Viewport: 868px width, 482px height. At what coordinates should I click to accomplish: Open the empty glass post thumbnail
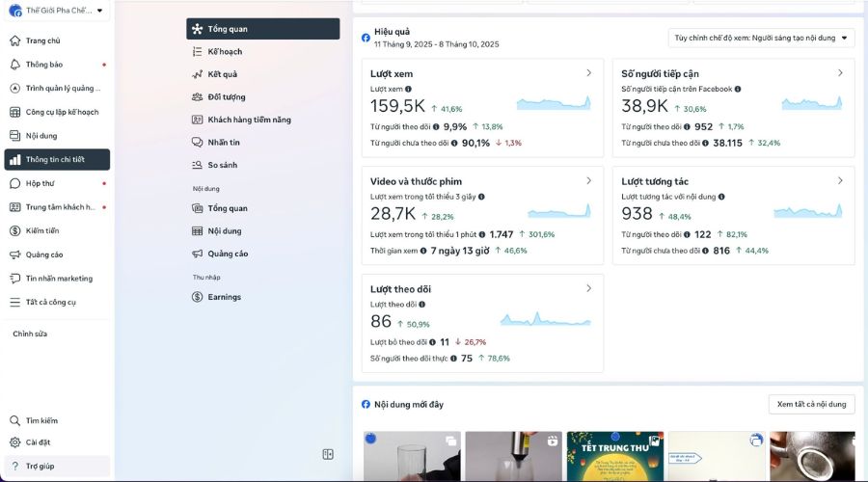[412, 456]
